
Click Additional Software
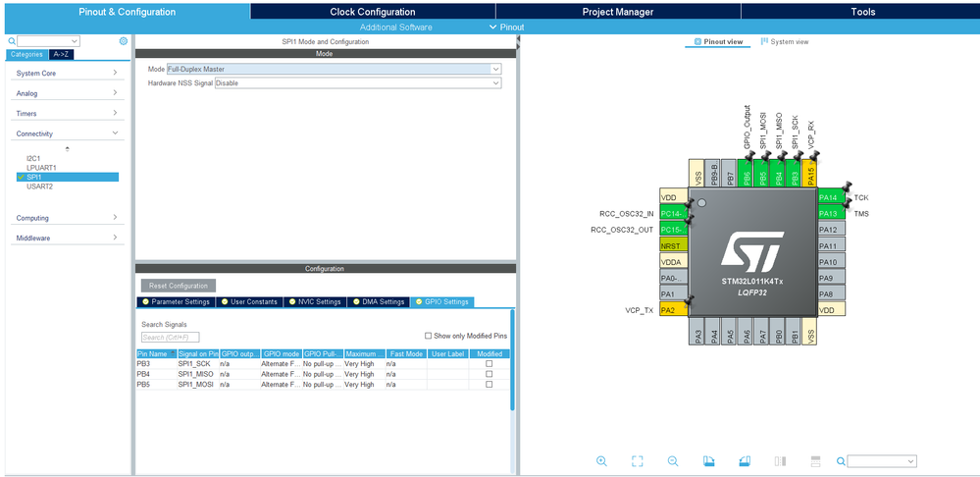[395, 26]
